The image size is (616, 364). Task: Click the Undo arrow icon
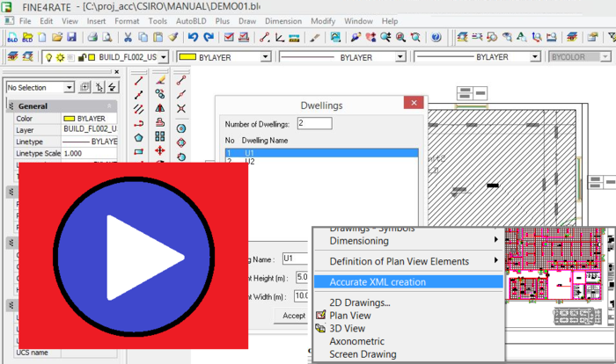click(191, 38)
